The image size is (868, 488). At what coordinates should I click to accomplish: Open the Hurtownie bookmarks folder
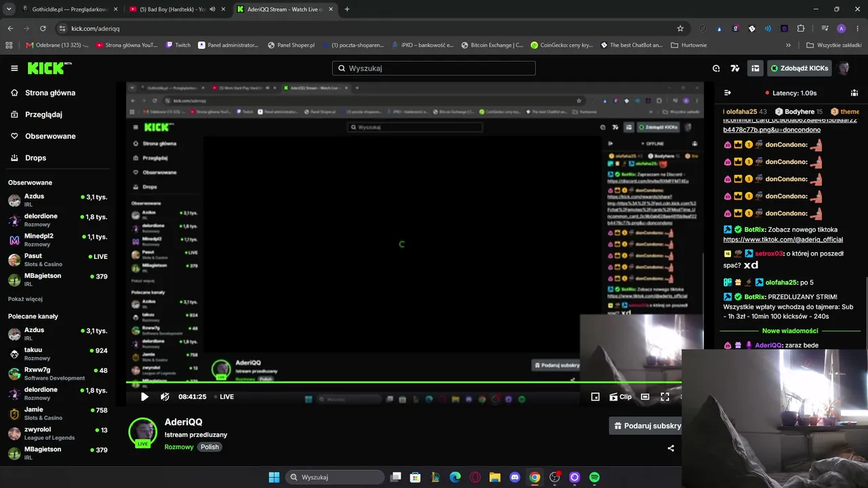(x=688, y=45)
